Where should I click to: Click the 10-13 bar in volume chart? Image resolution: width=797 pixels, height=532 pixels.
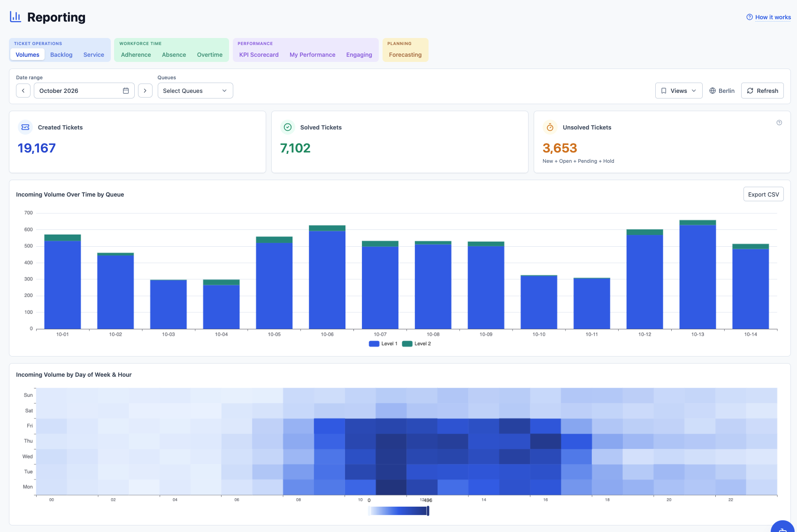(697, 274)
